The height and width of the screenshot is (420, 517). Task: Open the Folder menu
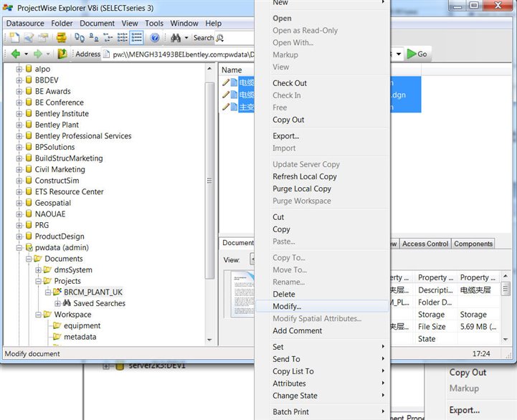click(62, 24)
